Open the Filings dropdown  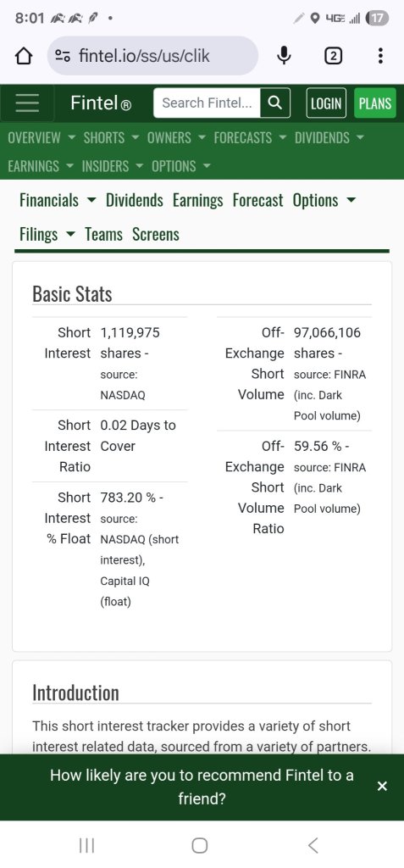pyautogui.click(x=47, y=234)
